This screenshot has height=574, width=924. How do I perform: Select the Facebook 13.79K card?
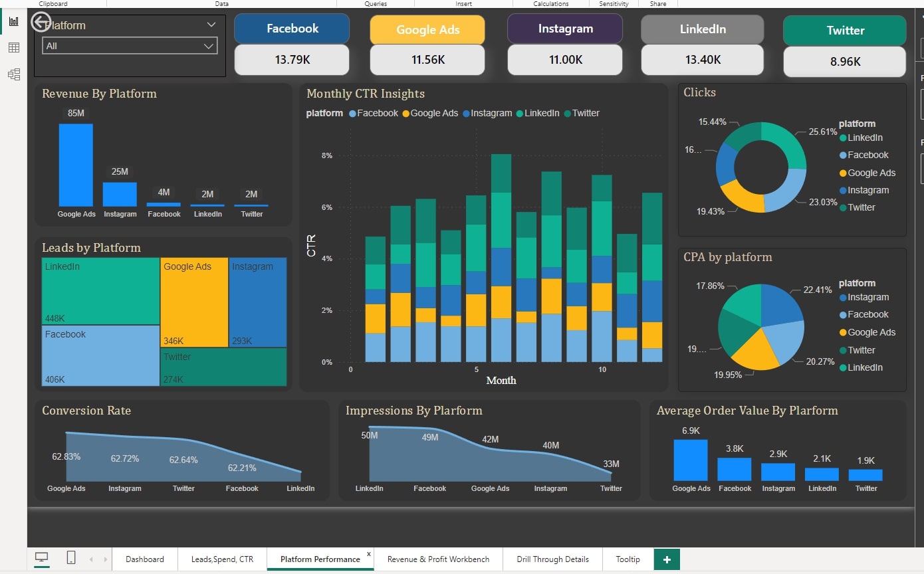point(292,60)
